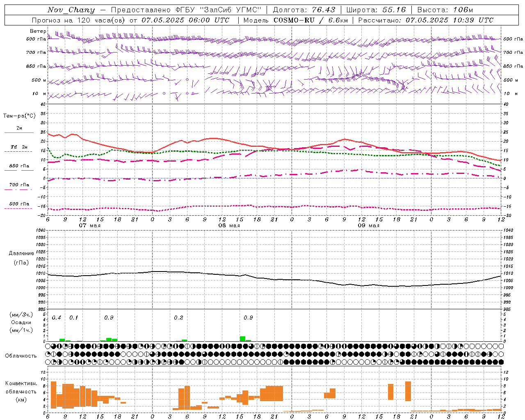Click the 2м temperature legend label
The image size is (525, 420).
click(x=19, y=128)
